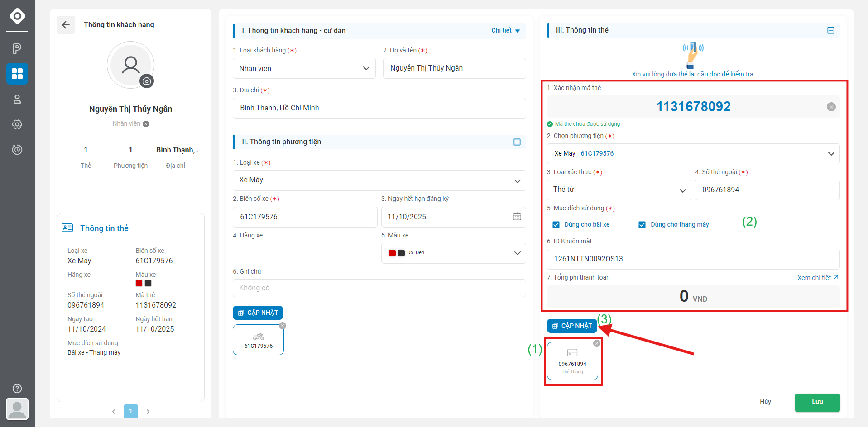This screenshot has height=427, width=868.
Task: Open the calendar for registration expiry
Action: pos(517,217)
